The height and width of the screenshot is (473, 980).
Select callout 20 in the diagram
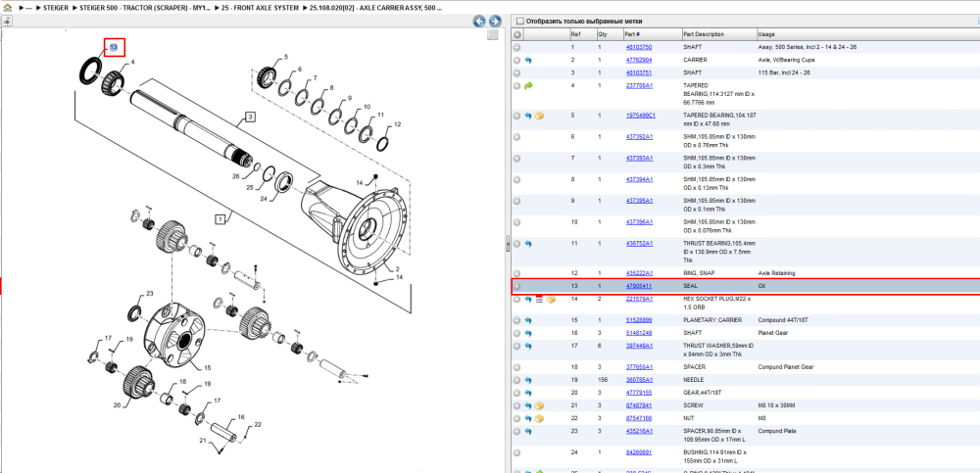[117, 405]
